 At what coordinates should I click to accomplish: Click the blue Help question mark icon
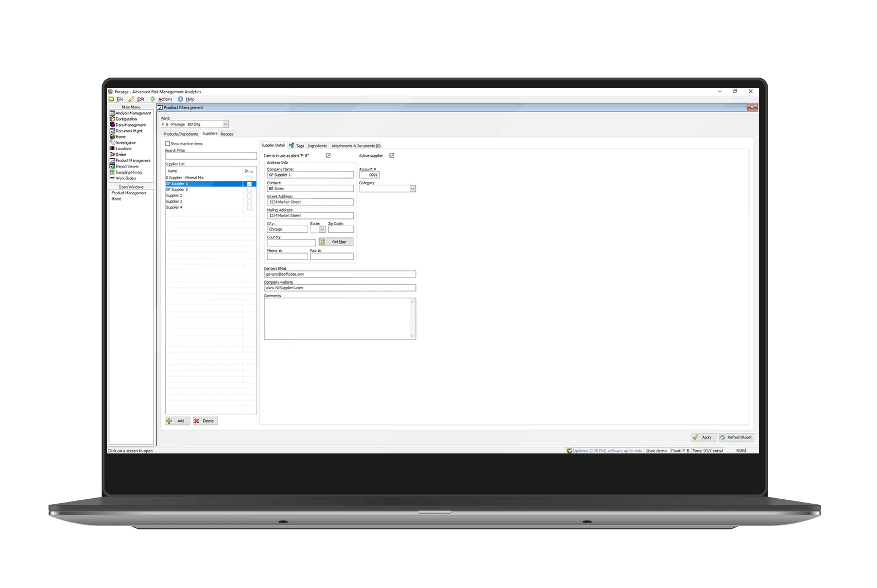(180, 99)
